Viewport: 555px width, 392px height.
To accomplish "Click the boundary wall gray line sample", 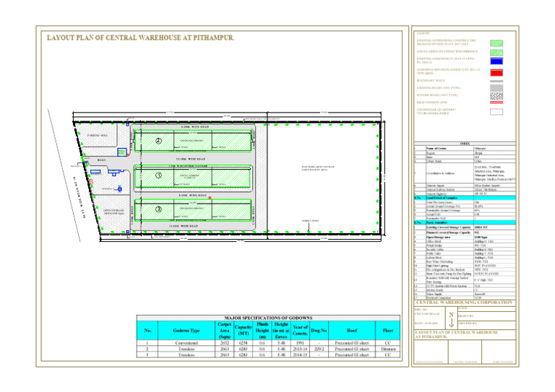I will tap(496, 82).
